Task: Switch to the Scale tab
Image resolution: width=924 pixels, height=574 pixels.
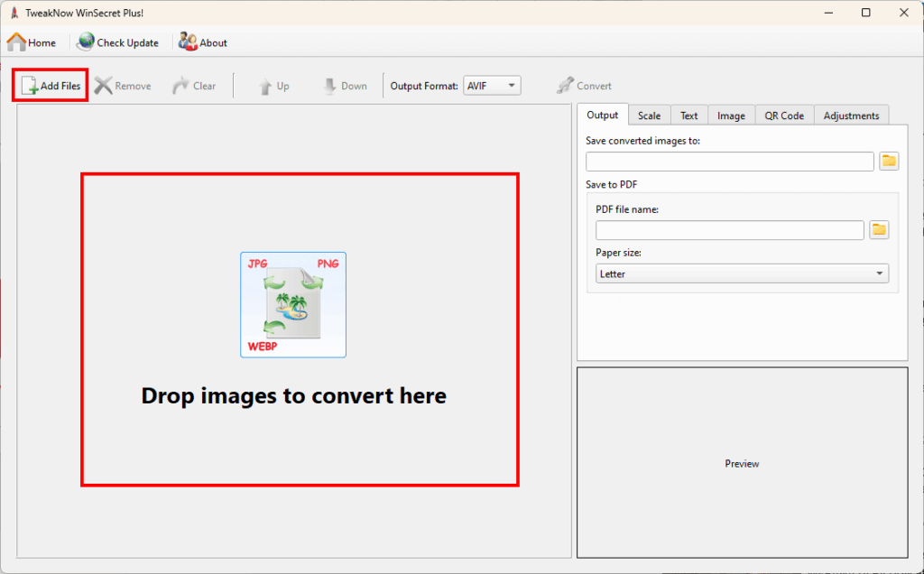Action: [649, 116]
